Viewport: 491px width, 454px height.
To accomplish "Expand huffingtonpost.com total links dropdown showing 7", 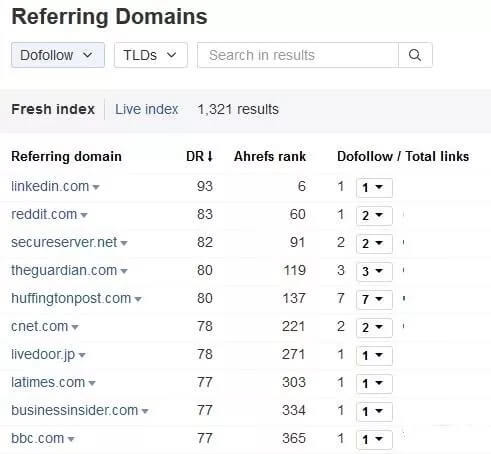I will (374, 299).
